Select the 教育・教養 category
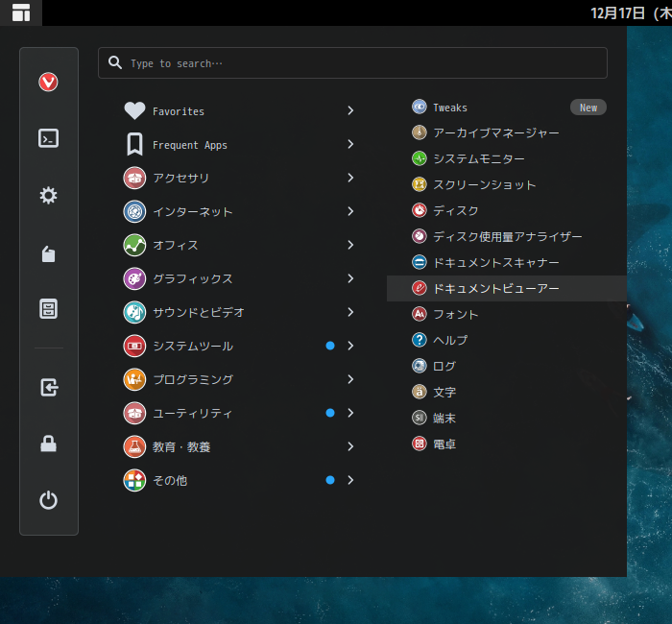 239,446
